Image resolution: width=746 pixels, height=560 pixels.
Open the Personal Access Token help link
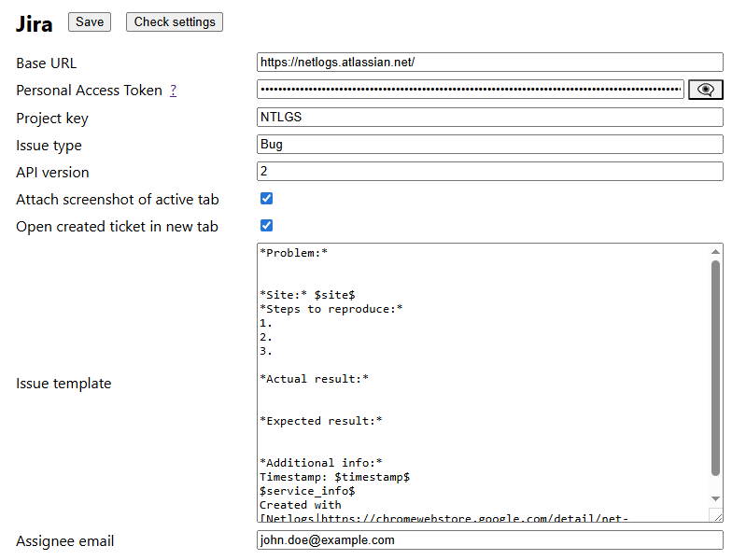173,90
